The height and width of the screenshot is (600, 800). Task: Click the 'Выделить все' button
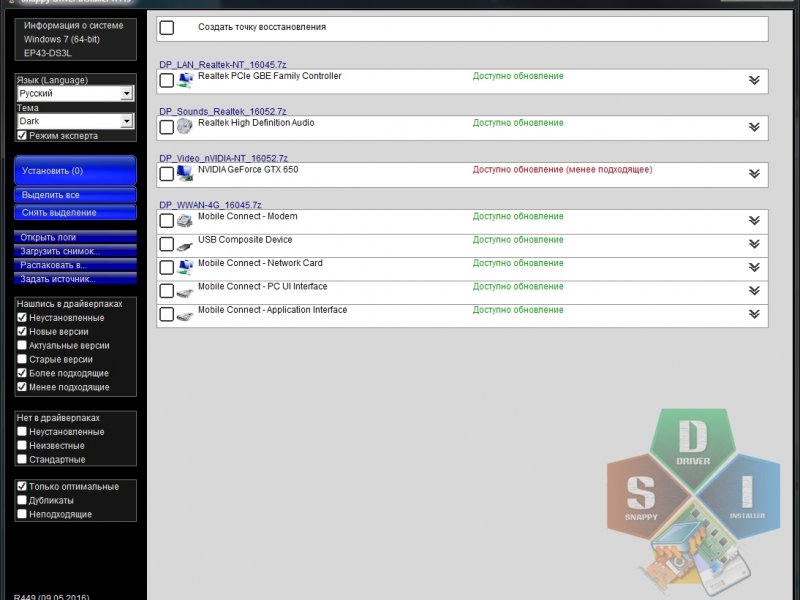[76, 195]
